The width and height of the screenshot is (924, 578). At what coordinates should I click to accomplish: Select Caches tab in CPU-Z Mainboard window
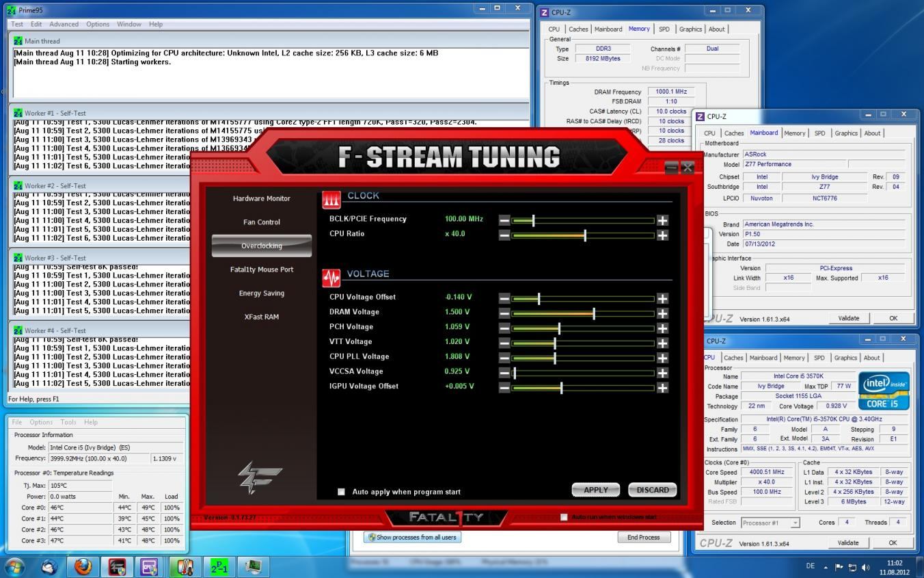[x=734, y=133]
